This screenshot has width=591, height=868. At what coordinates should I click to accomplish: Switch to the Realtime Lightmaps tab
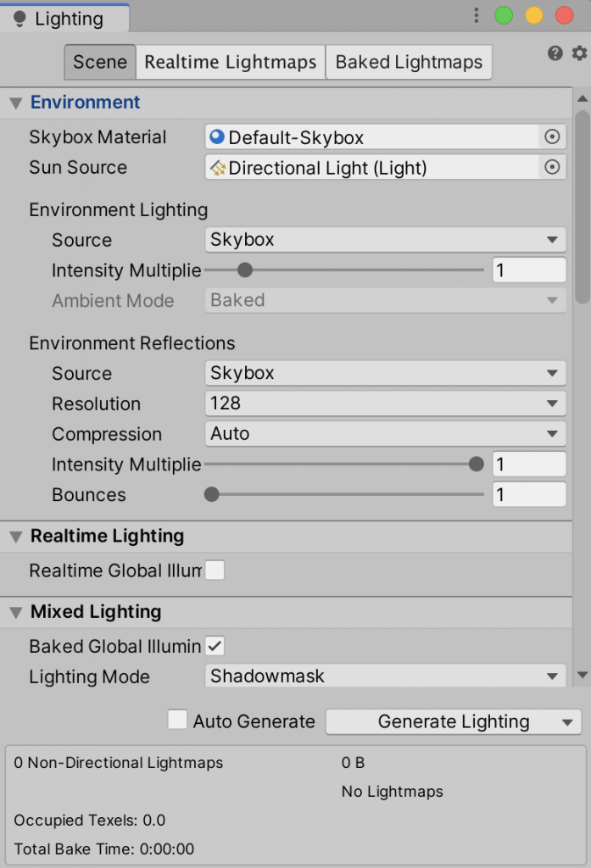[x=231, y=62]
